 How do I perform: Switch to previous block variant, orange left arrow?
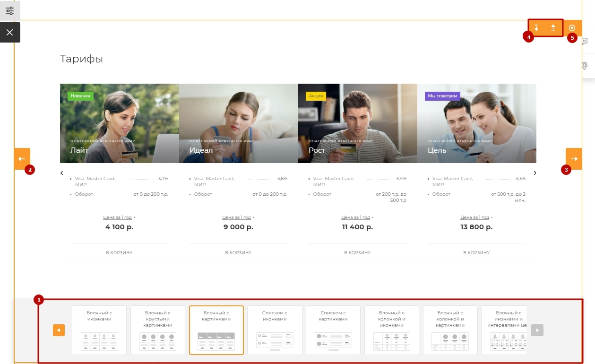(22, 159)
